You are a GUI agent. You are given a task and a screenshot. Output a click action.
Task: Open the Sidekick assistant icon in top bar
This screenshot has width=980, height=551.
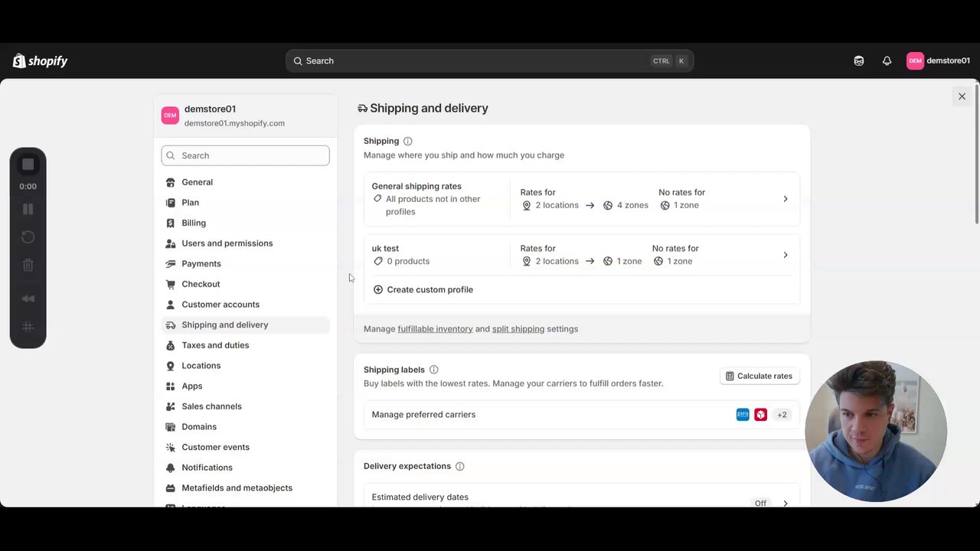[859, 61]
